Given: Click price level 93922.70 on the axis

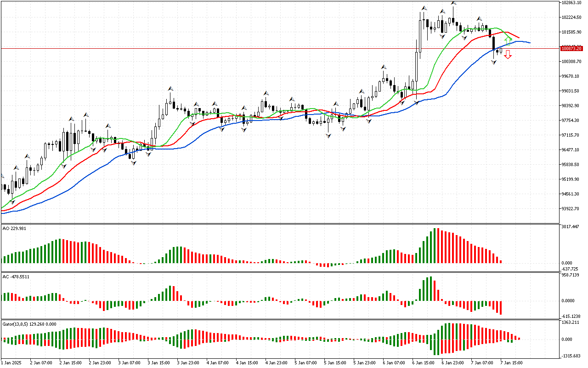Looking at the screenshot, I should (x=571, y=209).
